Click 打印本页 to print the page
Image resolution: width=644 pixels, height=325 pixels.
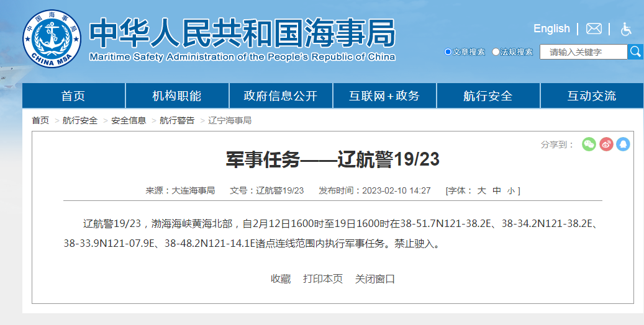(x=323, y=279)
